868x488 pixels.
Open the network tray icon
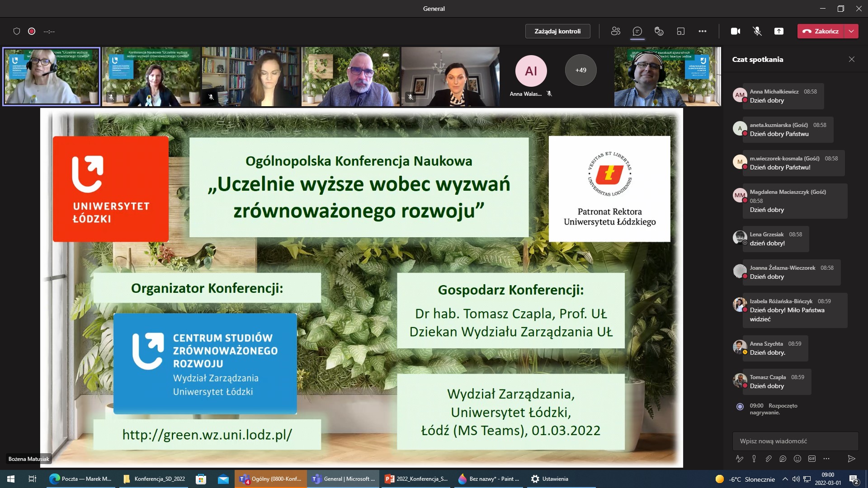click(x=807, y=479)
